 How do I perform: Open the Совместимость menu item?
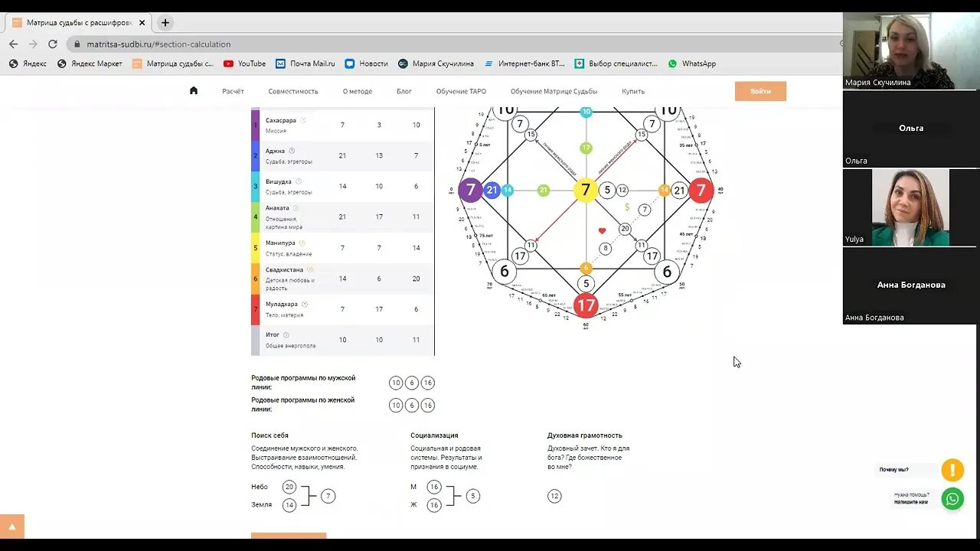[x=293, y=91]
